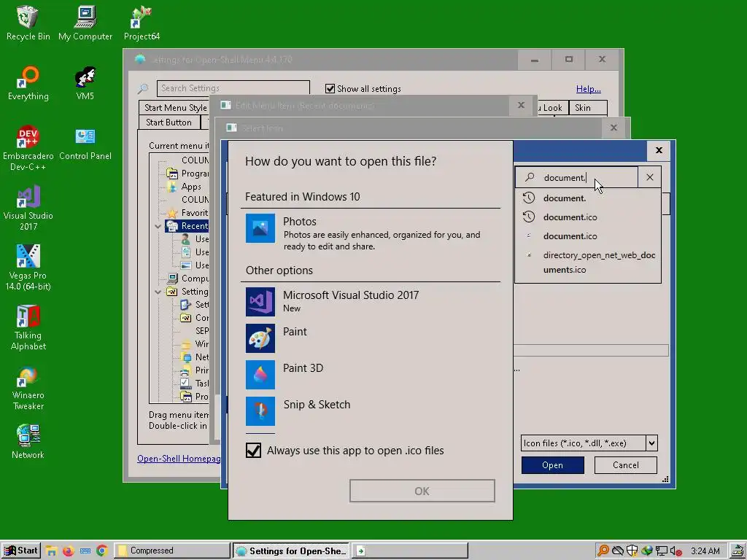Screen dimensions: 747x560
Task: Select history suggestion document.ico with clock icon
Action: coord(588,217)
